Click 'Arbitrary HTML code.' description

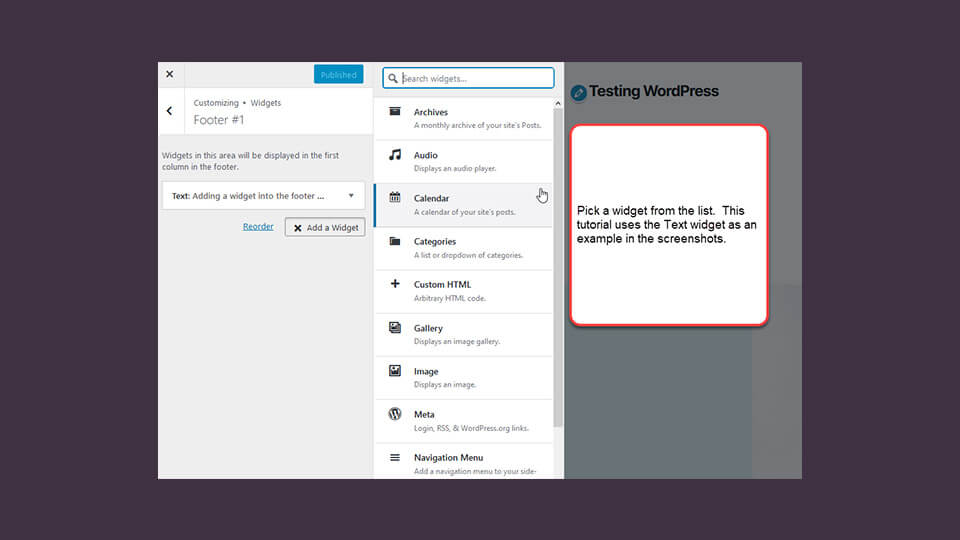click(x=450, y=298)
